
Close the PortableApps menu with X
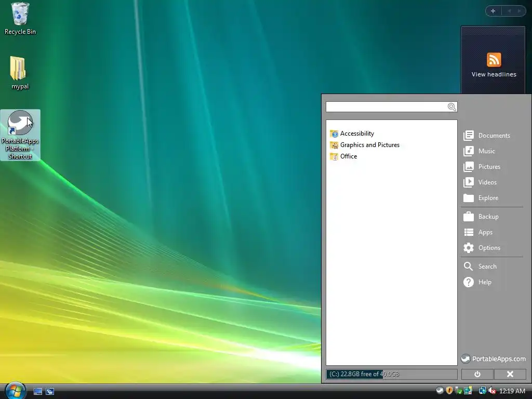click(510, 374)
